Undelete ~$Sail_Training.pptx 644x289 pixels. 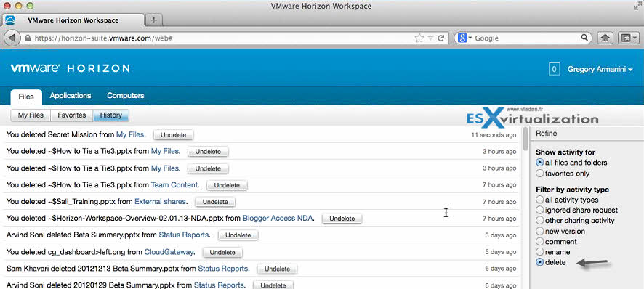215,202
